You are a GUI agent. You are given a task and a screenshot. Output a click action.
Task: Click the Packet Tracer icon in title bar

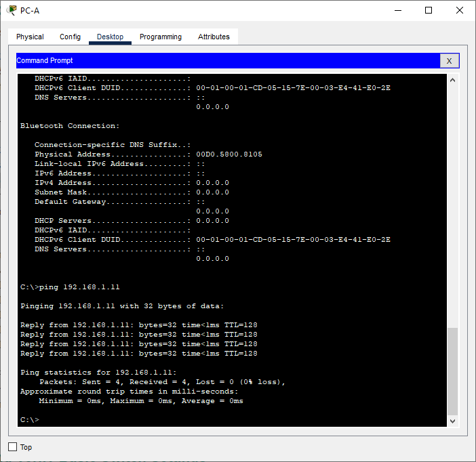[x=12, y=10]
